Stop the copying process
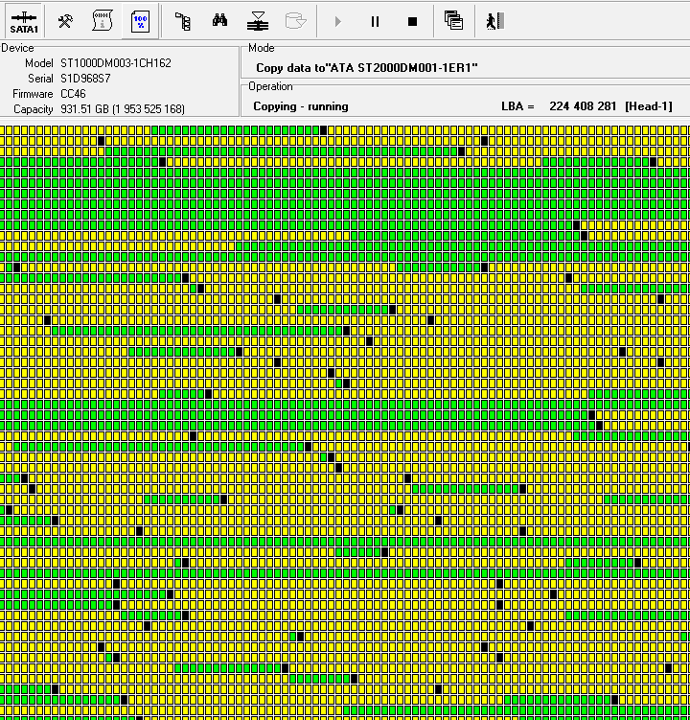 point(412,21)
